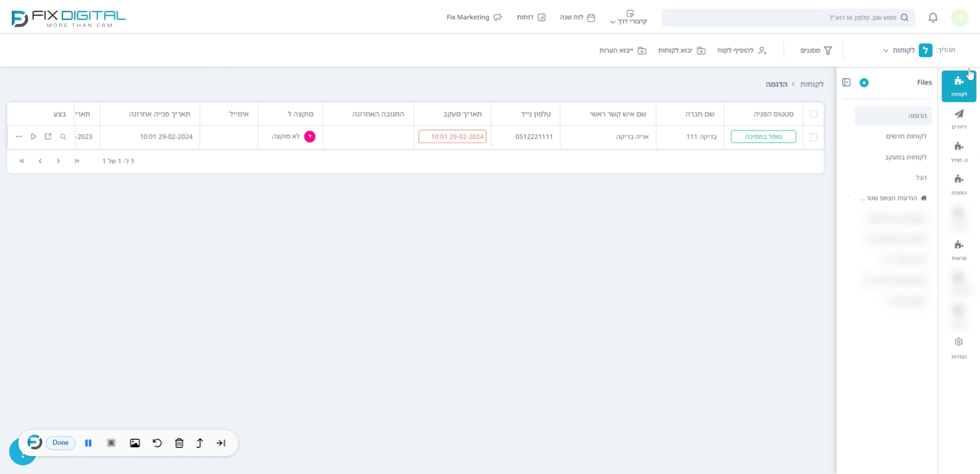Click the הדגמה breadcrumb title
This screenshot has width=980, height=474.
click(776, 84)
